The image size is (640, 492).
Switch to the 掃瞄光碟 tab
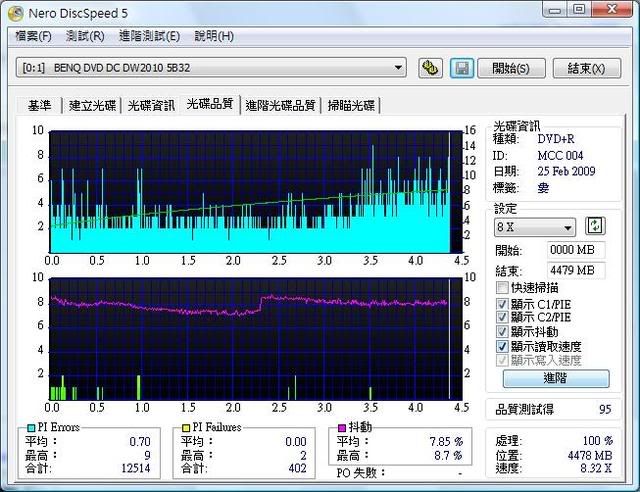[351, 105]
